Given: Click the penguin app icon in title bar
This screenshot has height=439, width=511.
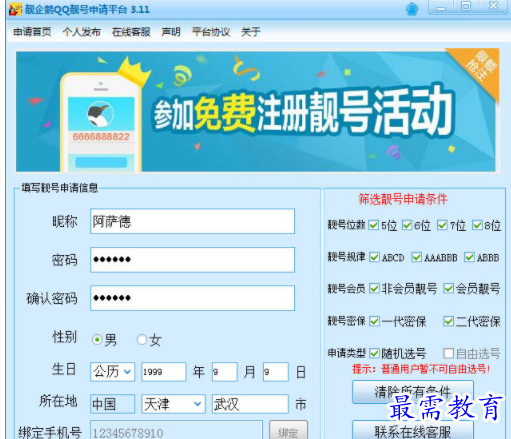Looking at the screenshot, I should (15, 9).
